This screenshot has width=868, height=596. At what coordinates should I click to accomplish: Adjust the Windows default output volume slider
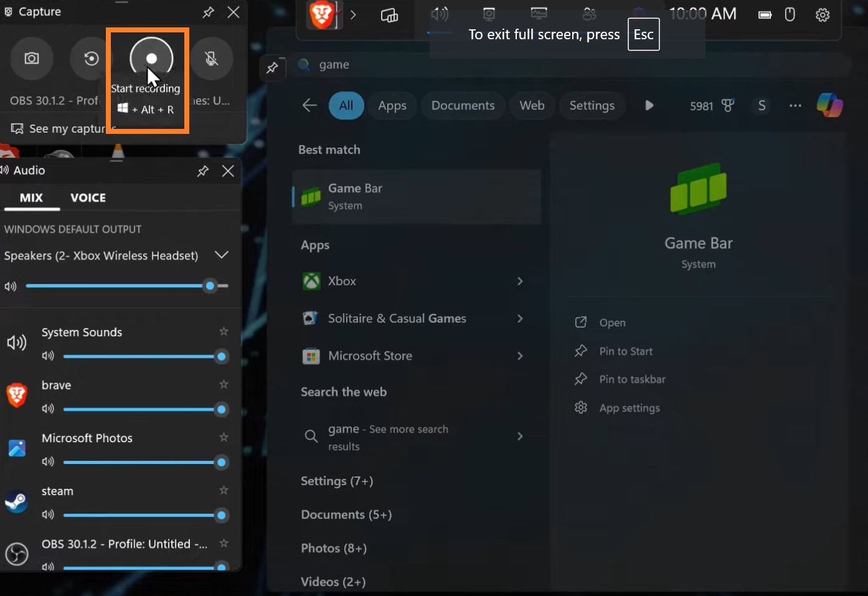pos(127,286)
